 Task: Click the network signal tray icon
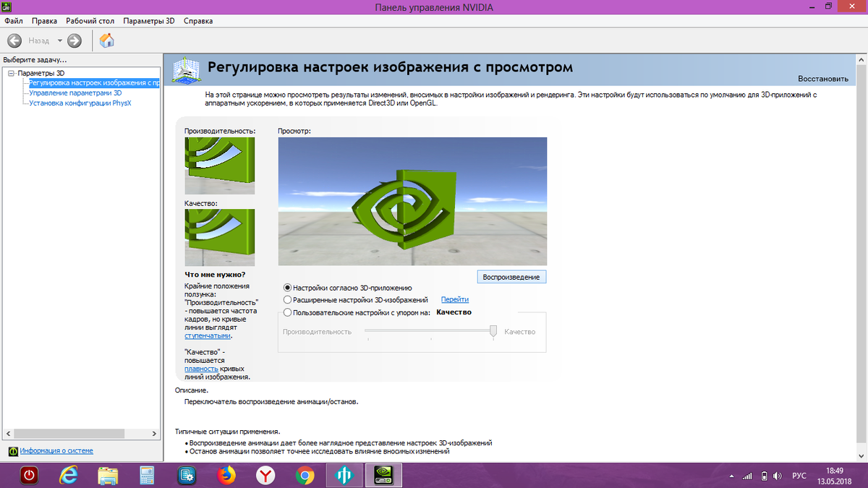pyautogui.click(x=748, y=476)
